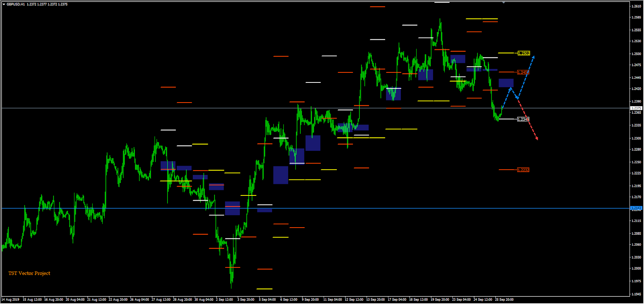Click the GBPUSD,H1 chart title text
This screenshot has height=304, width=644.
point(15,4)
